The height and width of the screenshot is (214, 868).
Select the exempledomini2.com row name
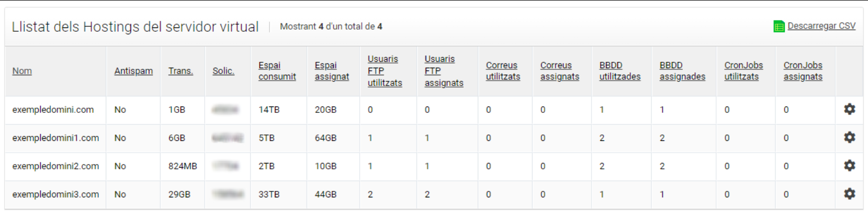point(56,166)
